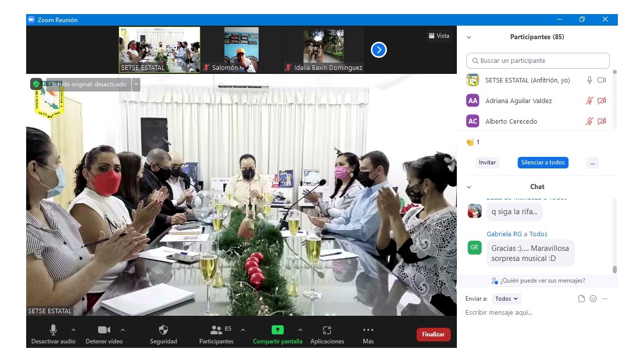
Task: Start Compartir pantalla screen sharing
Action: [278, 334]
